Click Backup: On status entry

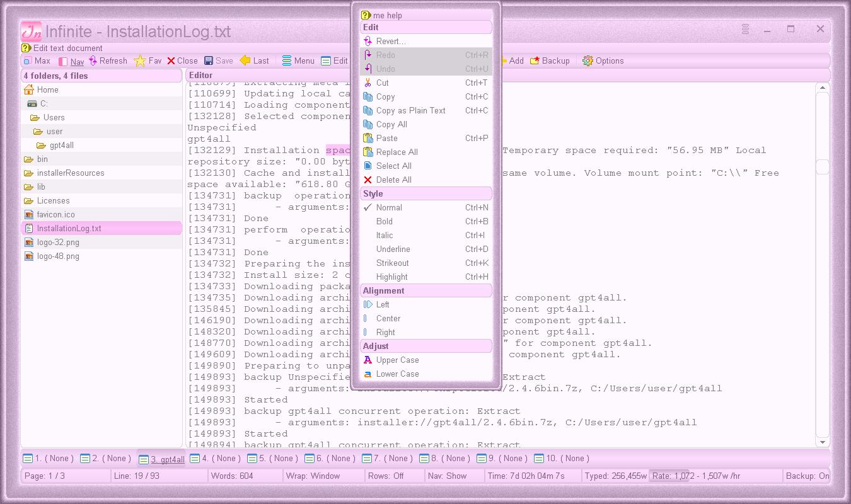pyautogui.click(x=807, y=476)
